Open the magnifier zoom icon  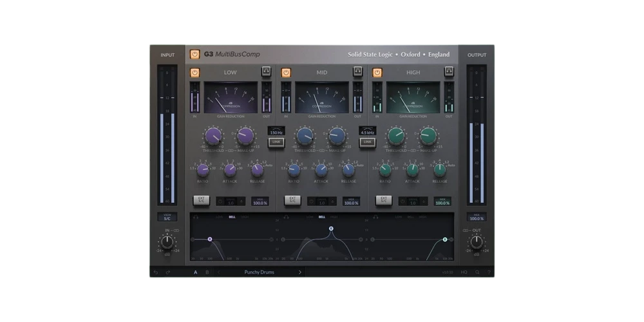click(477, 272)
